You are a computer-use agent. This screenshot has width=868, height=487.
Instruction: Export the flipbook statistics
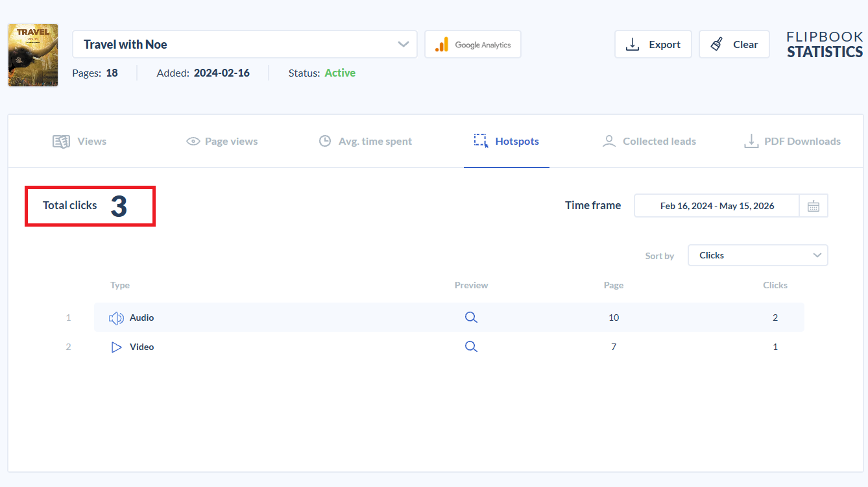(653, 44)
